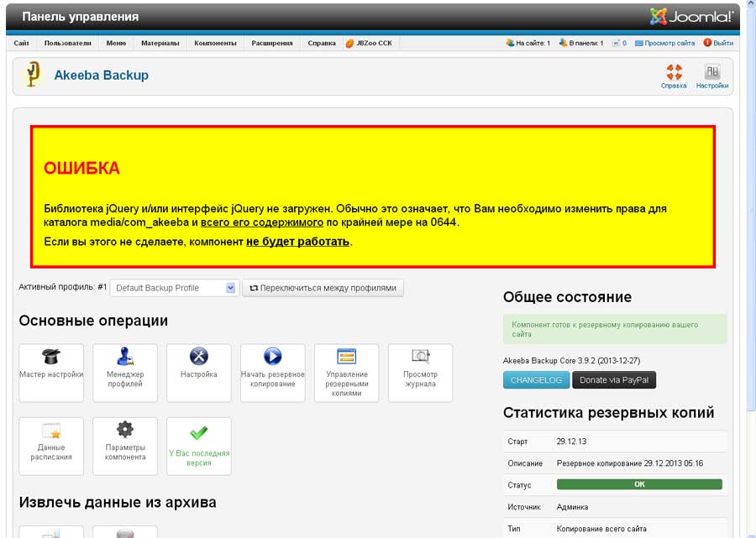Screen dimensions: 756x538
Task: Follow the Просмотр сайта link
Action: [669, 43]
